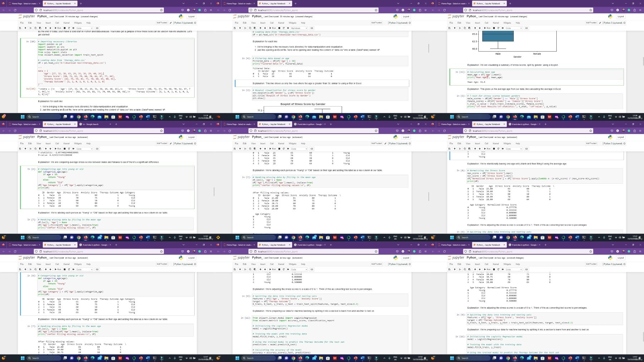The image size is (644, 362).
Task: Reload page in the 12:37 clock window
Action: coord(230,131)
